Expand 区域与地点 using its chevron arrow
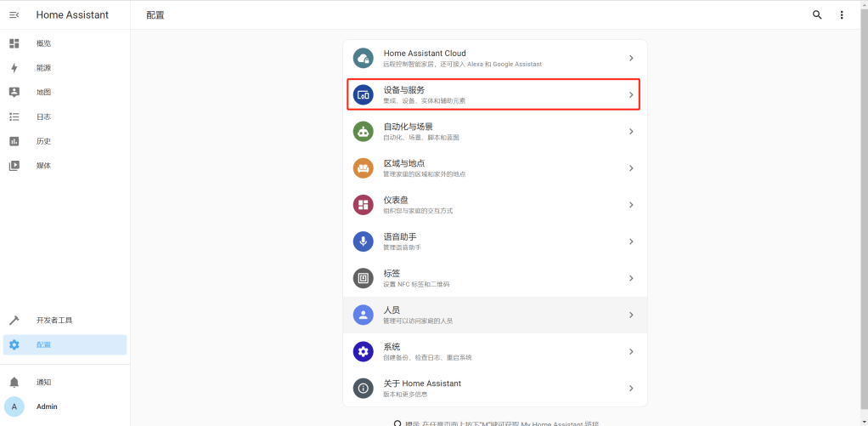This screenshot has height=426, width=868. (630, 168)
